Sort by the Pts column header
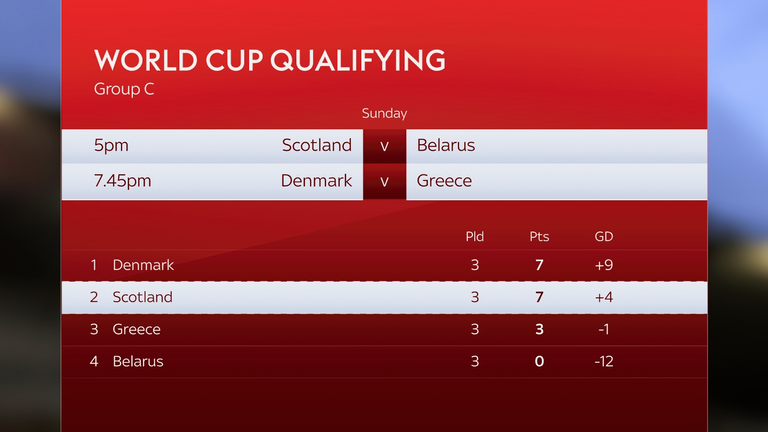Screen dimensions: 768x432 click(539, 237)
